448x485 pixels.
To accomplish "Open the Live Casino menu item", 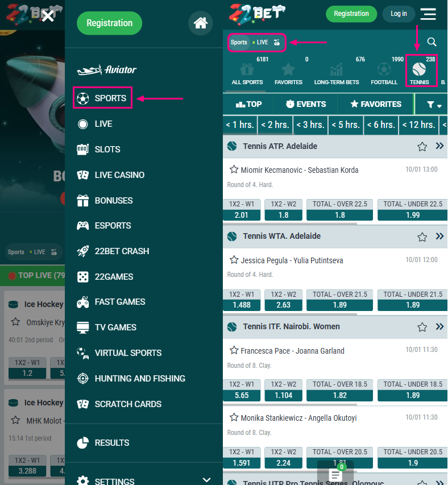I will point(119,175).
